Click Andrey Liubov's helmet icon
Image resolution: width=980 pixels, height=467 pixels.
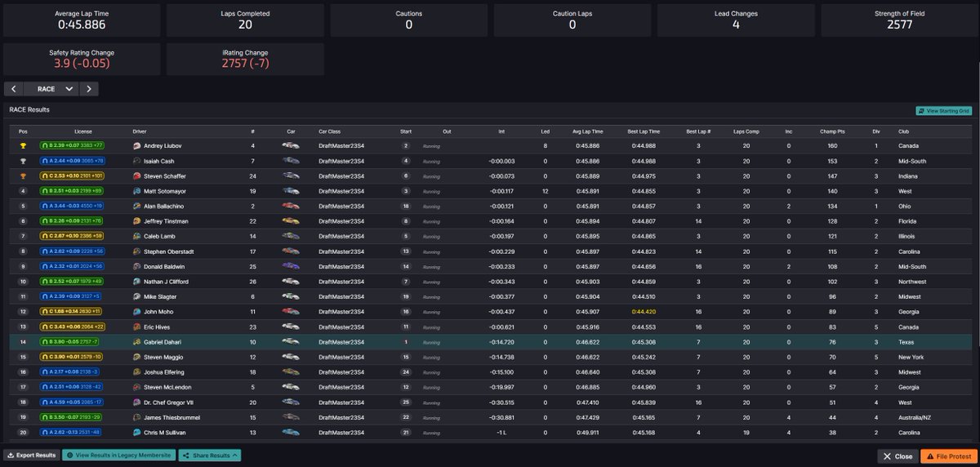coord(137,146)
